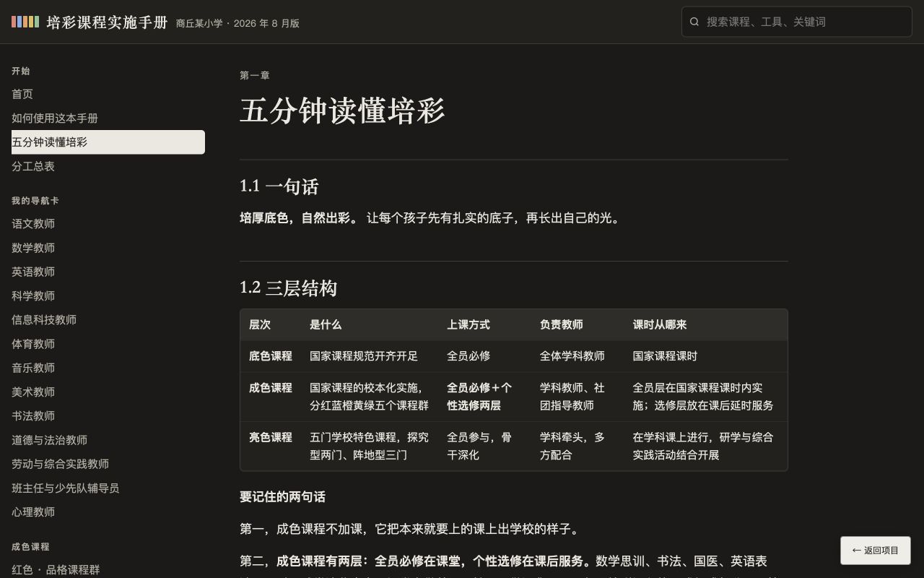Click the 底色课程 table row label
This screenshot has height=578, width=924.
click(x=271, y=355)
